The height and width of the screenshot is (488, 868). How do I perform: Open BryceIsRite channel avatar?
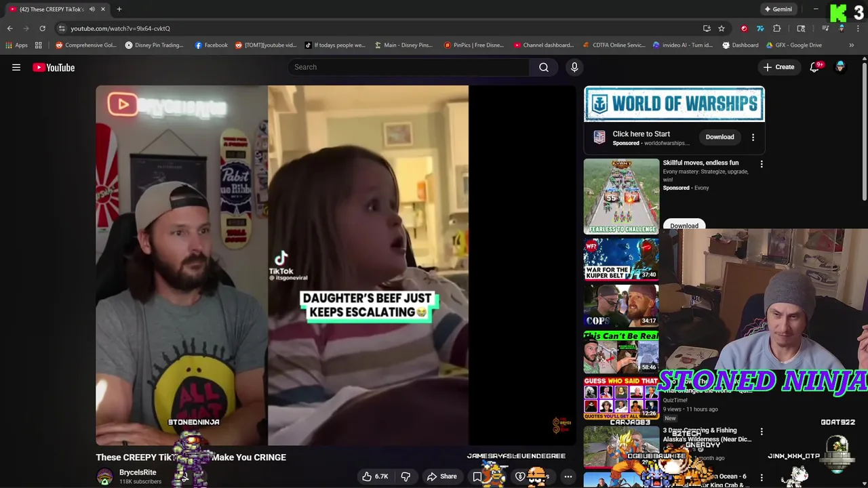[104, 476]
